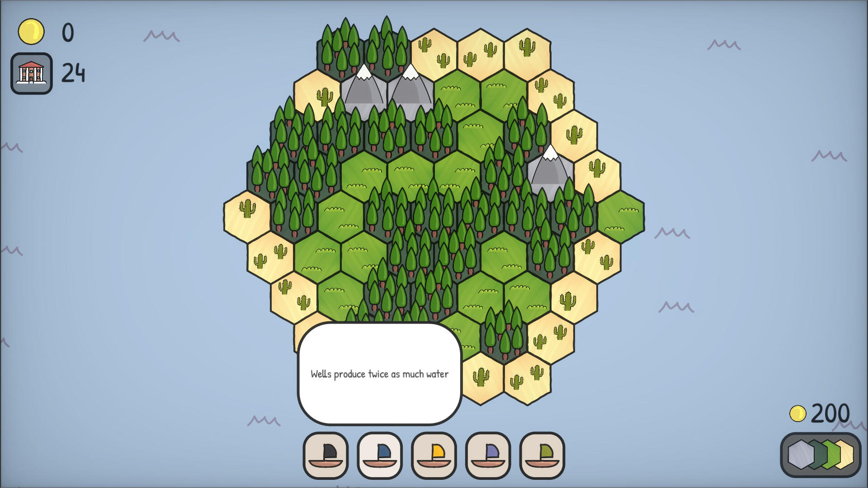Select the second sail icon in toolbar

[380, 454]
